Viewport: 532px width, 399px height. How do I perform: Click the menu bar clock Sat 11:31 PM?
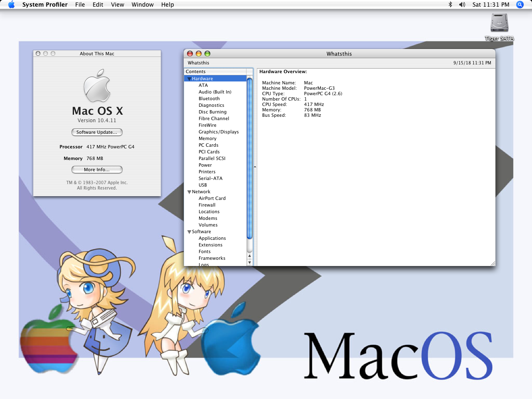pyautogui.click(x=491, y=5)
